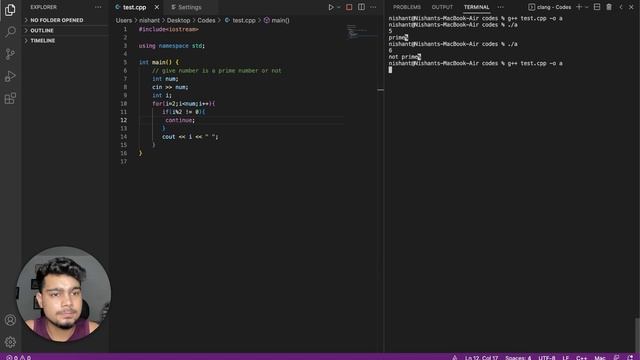The image size is (640, 360).
Task: Stop the running task with red square
Action: tap(349, 7)
